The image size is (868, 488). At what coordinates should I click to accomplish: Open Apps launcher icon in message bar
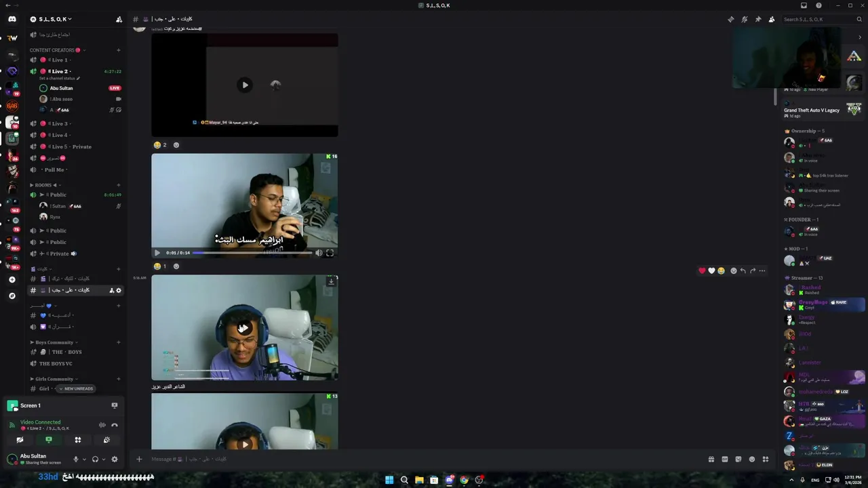pos(766,459)
